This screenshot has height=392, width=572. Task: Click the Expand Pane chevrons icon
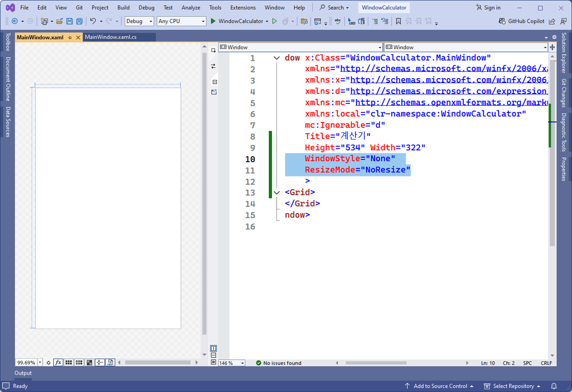213,362
